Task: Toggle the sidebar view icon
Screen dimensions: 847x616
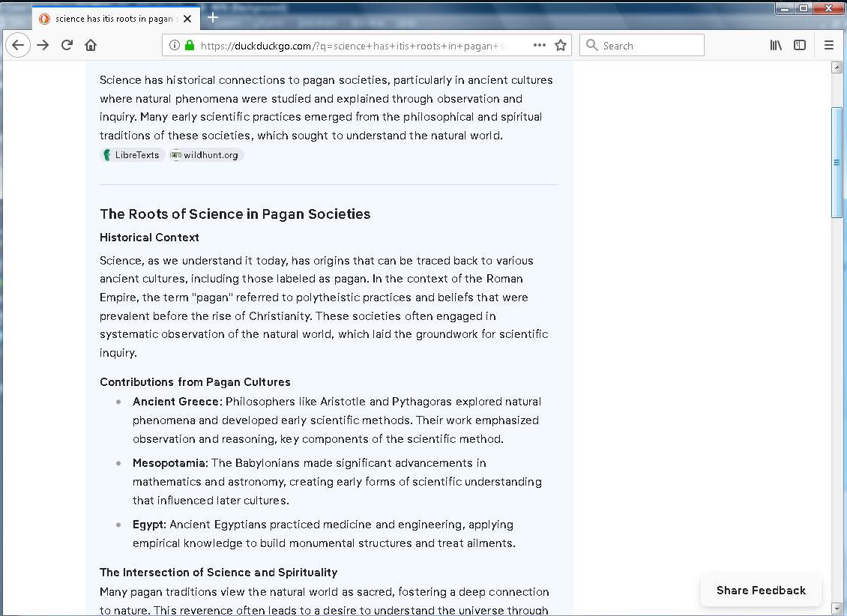Action: (800, 45)
